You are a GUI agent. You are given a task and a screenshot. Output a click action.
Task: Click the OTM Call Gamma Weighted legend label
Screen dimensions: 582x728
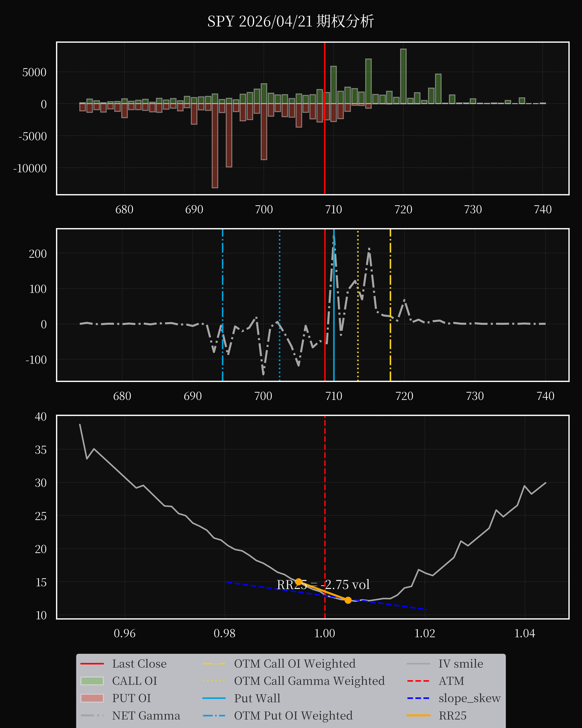click(x=309, y=681)
